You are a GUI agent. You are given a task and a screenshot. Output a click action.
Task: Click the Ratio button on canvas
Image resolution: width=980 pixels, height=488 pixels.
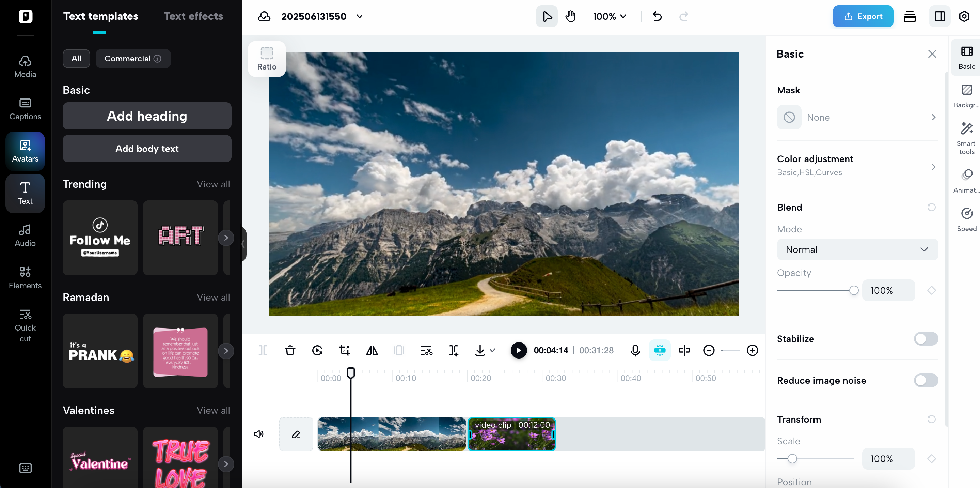(267, 59)
